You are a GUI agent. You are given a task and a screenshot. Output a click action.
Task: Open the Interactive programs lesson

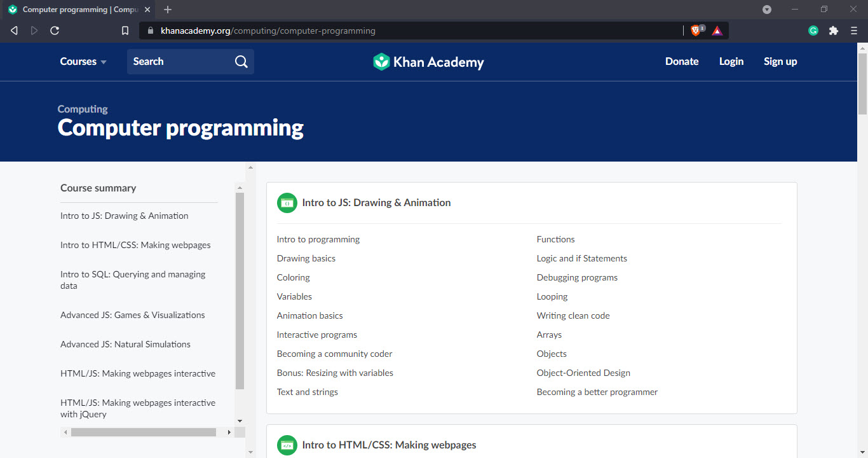(x=317, y=335)
